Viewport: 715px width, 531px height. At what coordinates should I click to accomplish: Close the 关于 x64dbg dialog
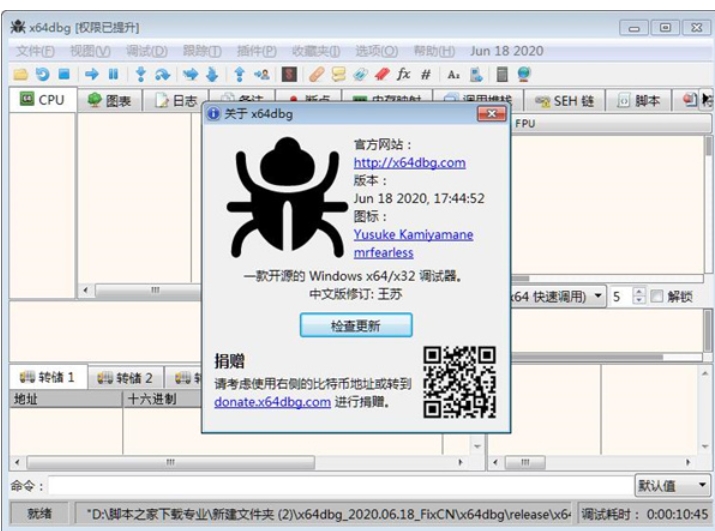coord(492,114)
